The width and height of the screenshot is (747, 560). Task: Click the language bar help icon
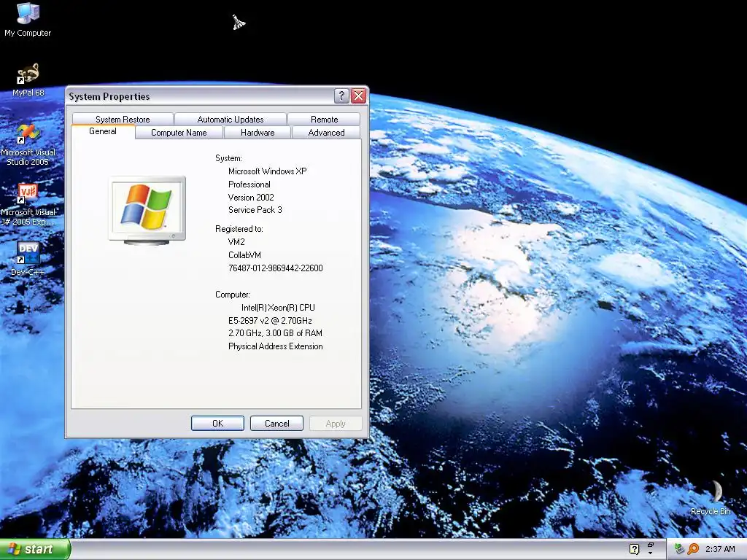[x=634, y=549]
